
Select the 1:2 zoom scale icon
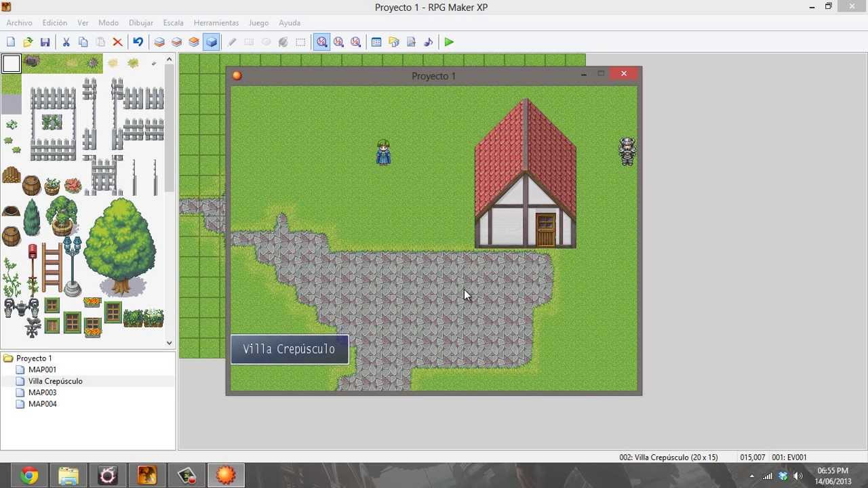(x=338, y=42)
